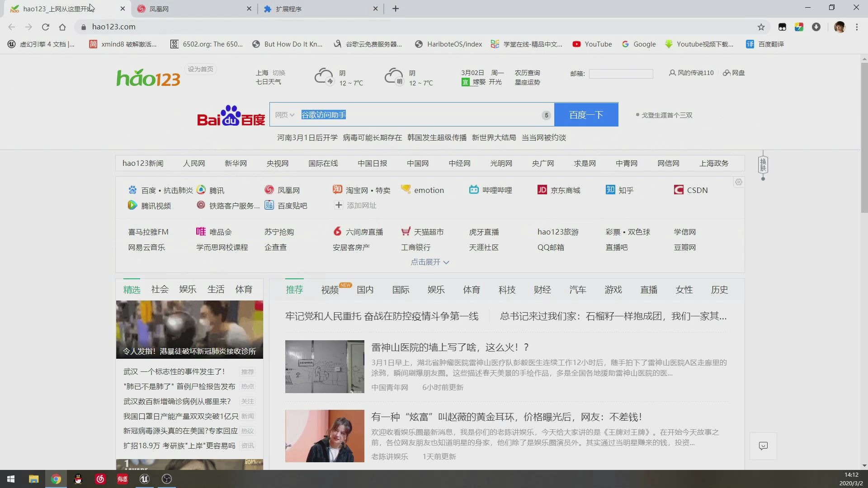Screen dimensions: 868x488
Task: Open the YouTube bookmark
Action: 592,44
